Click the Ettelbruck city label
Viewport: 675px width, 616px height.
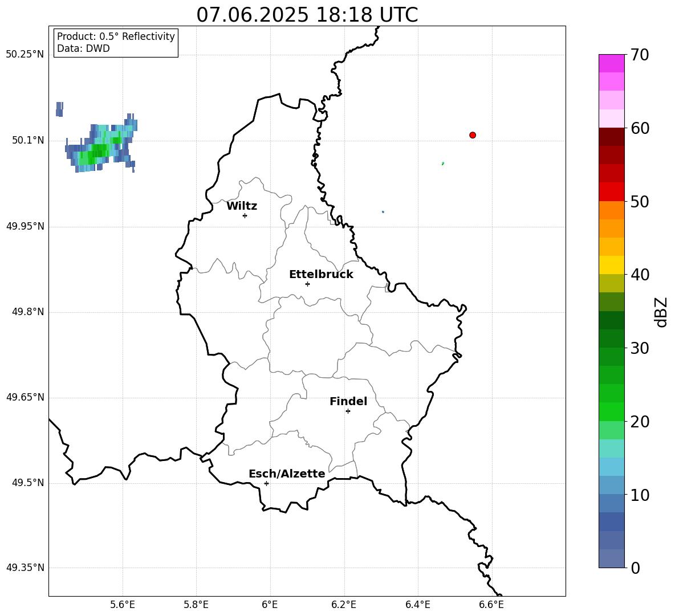[x=321, y=275]
